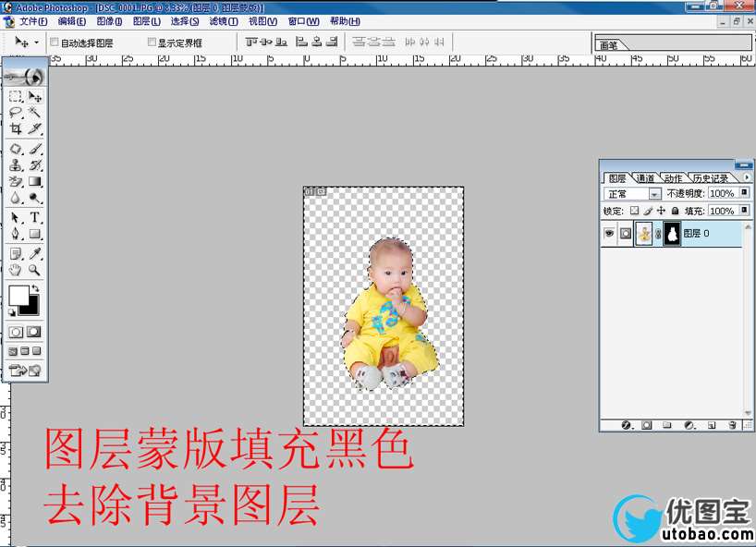Image resolution: width=756 pixels, height=547 pixels.
Task: Toggle lock all padlock
Action: (675, 211)
